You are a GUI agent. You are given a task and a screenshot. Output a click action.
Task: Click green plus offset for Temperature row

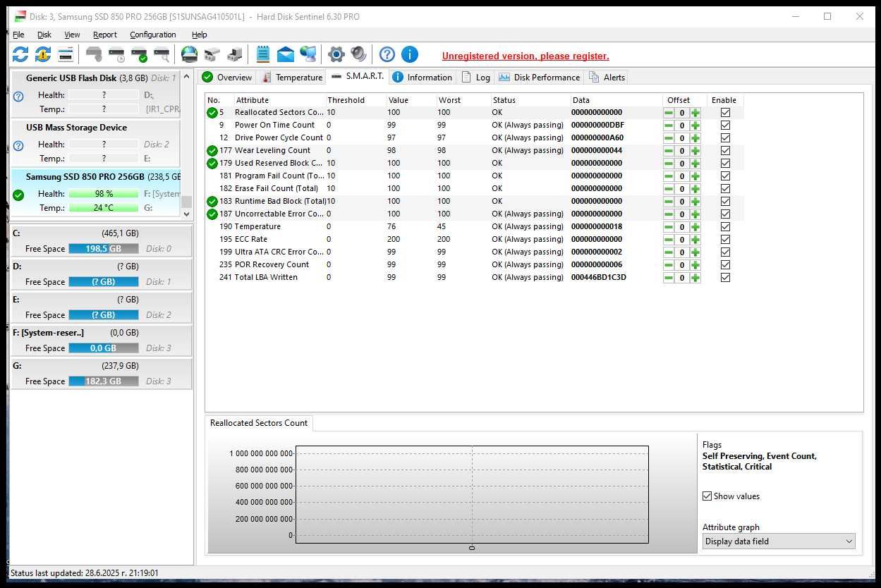pos(695,227)
